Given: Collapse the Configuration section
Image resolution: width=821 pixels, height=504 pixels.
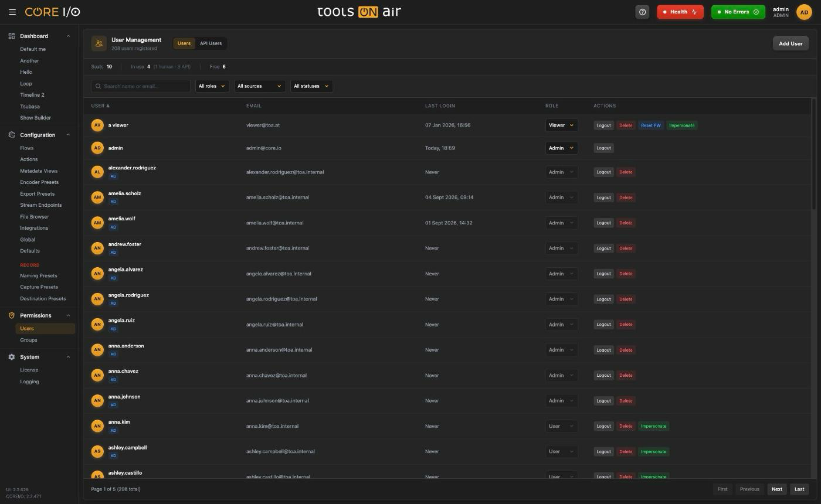Looking at the screenshot, I should (x=68, y=135).
